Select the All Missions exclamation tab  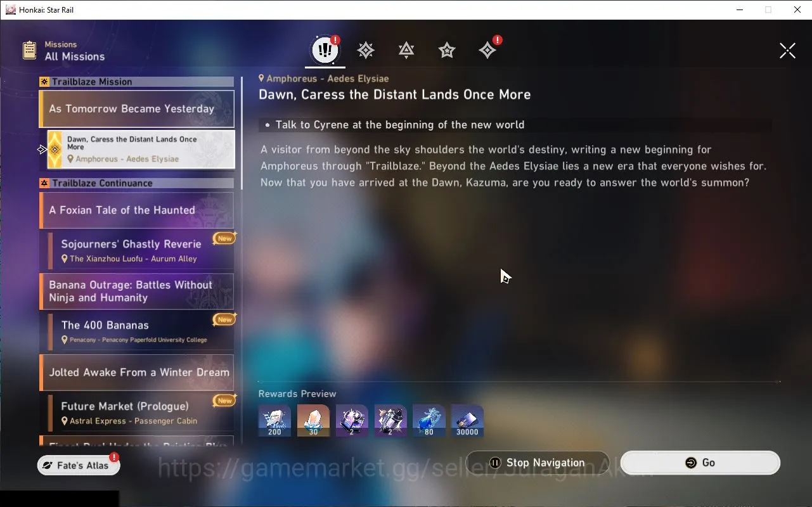tap(325, 50)
